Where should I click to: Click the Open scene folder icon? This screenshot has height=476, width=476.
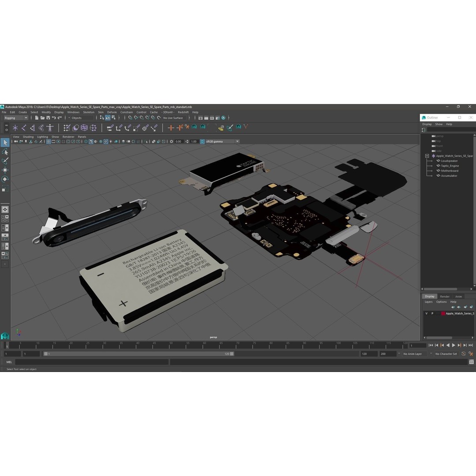pos(42,118)
